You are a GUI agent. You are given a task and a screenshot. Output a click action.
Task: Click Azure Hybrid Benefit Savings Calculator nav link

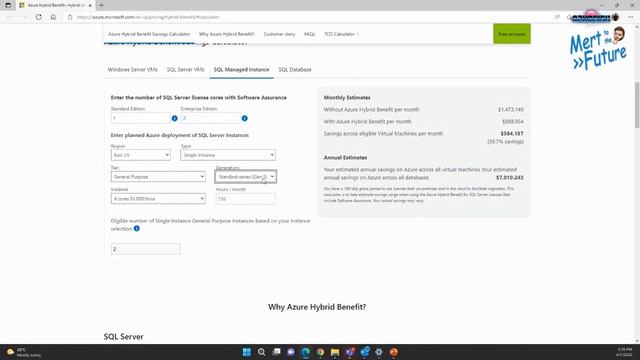tap(149, 34)
